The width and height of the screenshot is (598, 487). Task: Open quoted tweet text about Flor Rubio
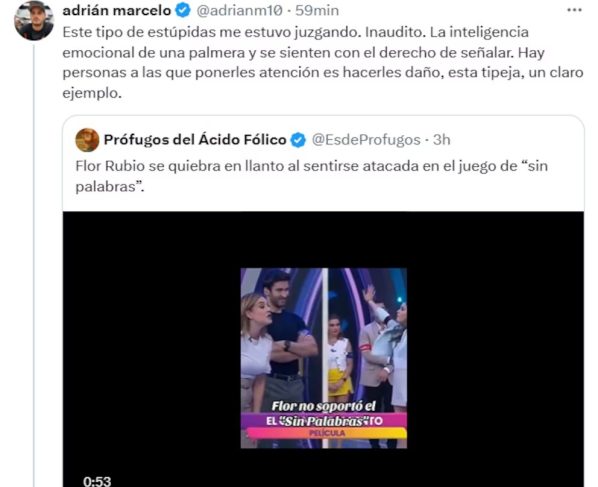click(x=312, y=176)
